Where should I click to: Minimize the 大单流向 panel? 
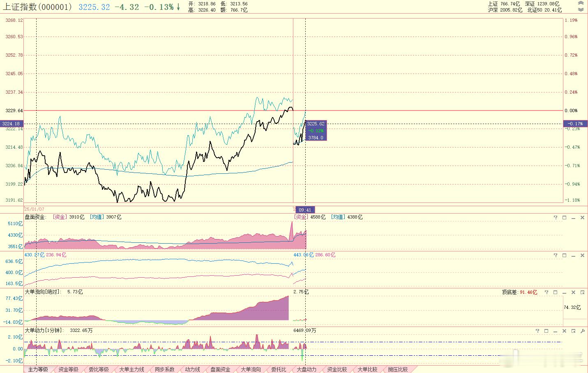[x=564, y=292]
